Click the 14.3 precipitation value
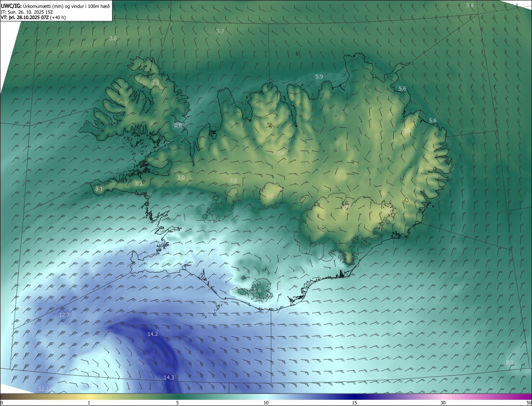Screen dimensions: 532x406 click(169, 378)
